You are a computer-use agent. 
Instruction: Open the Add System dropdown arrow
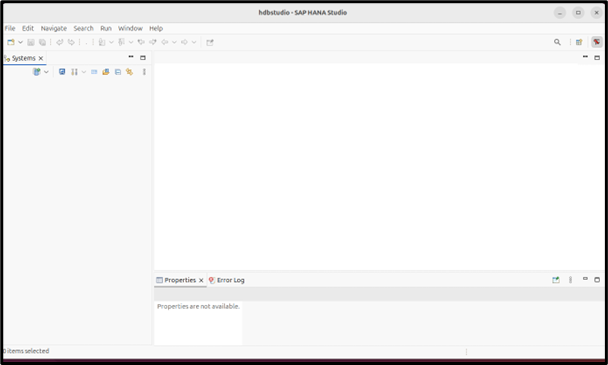click(46, 72)
